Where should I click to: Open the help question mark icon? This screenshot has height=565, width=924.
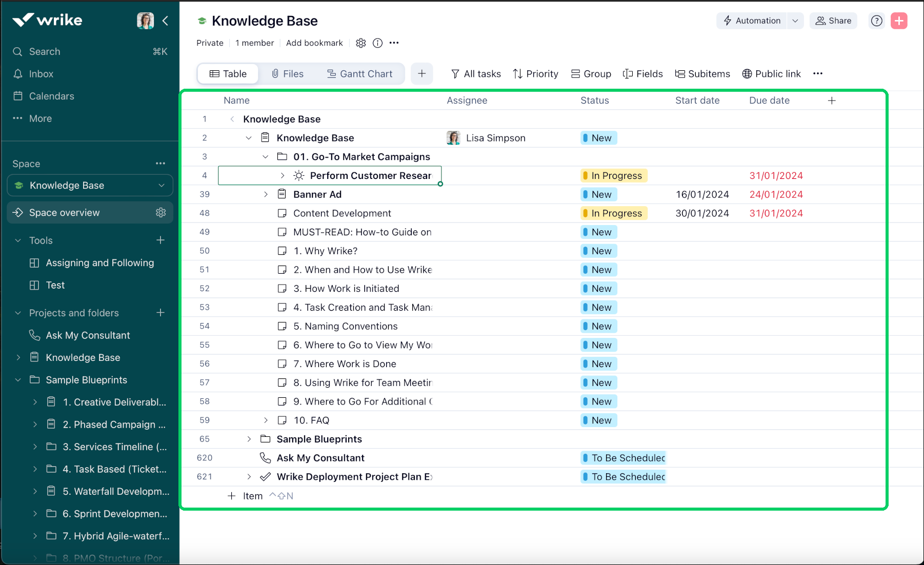pos(877,21)
